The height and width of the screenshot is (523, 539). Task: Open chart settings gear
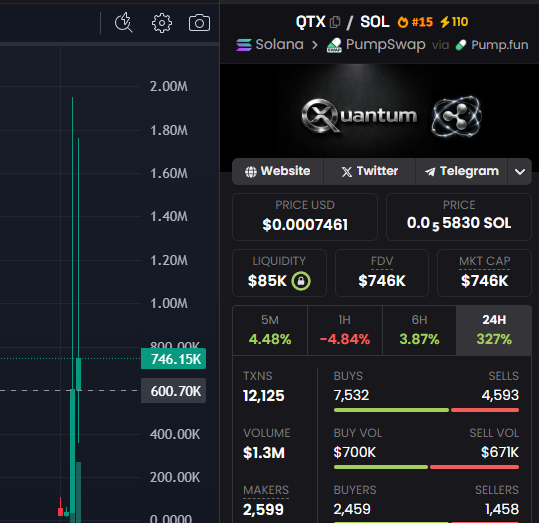[x=162, y=23]
